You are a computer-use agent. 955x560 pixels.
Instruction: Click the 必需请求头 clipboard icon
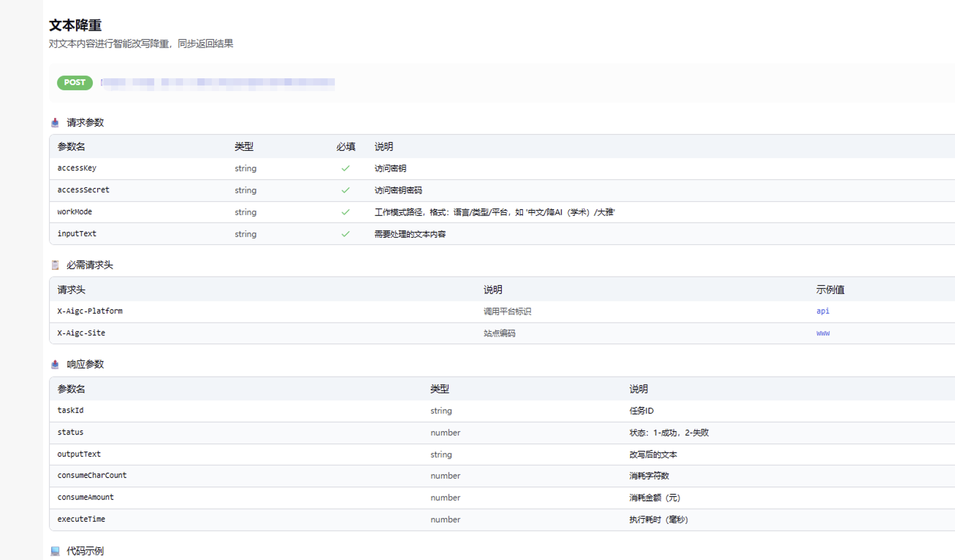point(55,265)
